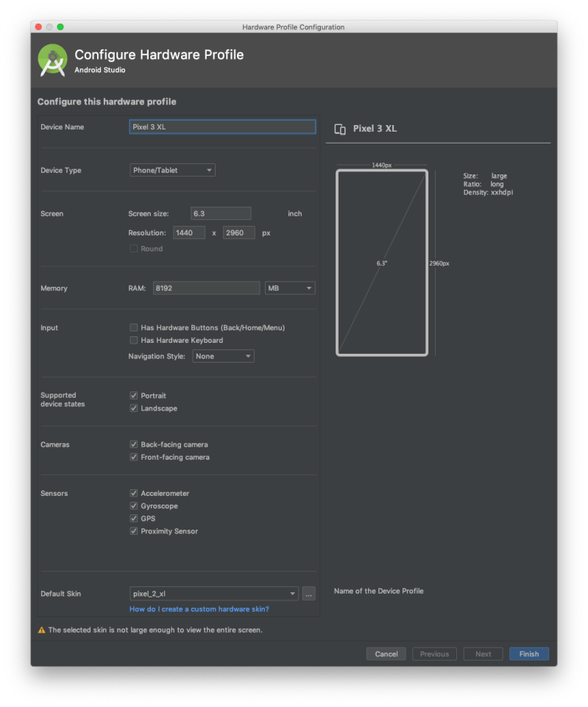Open the RAM unit MB dropdown
The height and width of the screenshot is (707, 588).
(x=290, y=288)
